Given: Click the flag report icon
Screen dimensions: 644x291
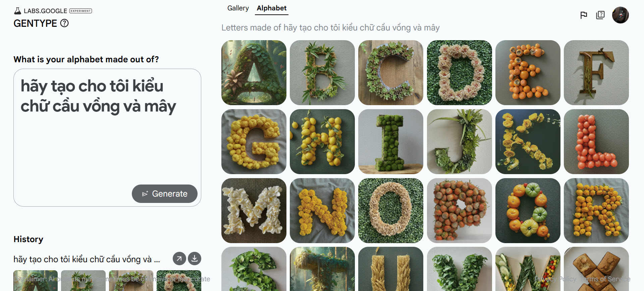Looking at the screenshot, I should click(x=584, y=15).
